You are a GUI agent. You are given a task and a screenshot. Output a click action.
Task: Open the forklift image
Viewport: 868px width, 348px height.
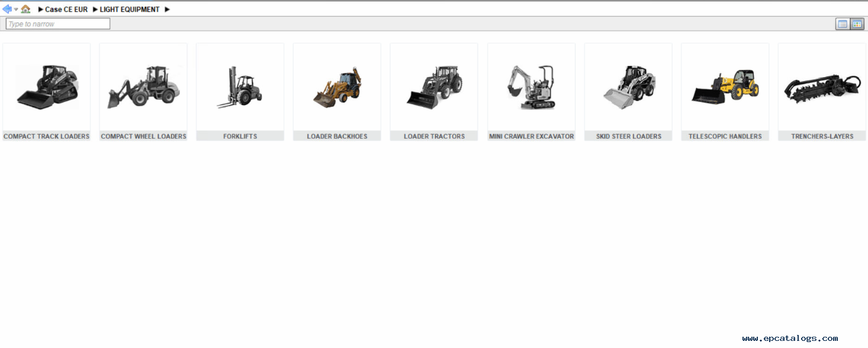click(x=240, y=87)
